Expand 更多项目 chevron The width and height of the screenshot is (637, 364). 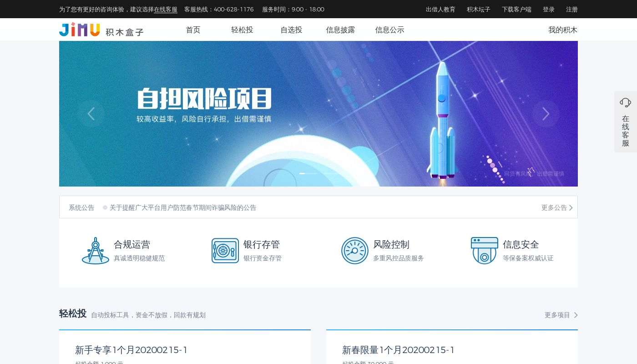click(x=576, y=315)
